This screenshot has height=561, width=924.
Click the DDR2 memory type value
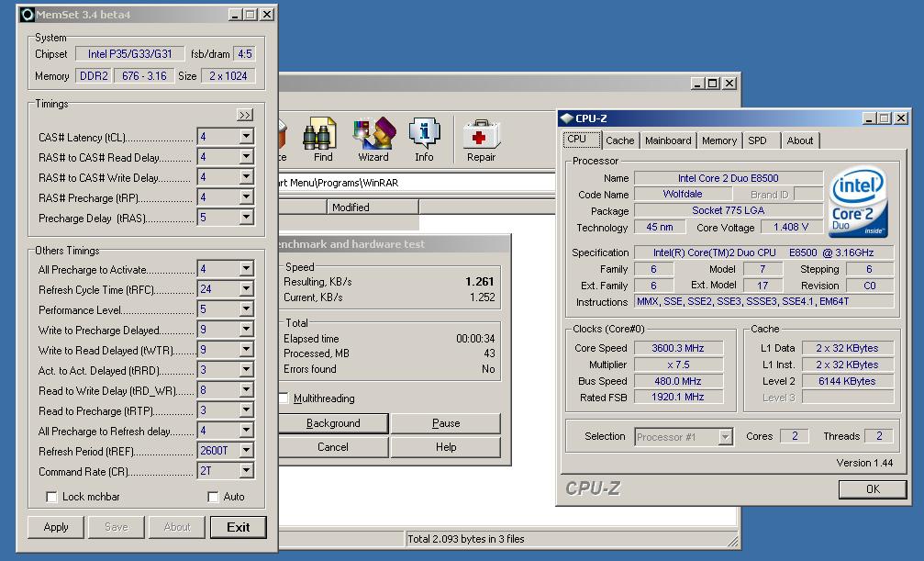94,75
